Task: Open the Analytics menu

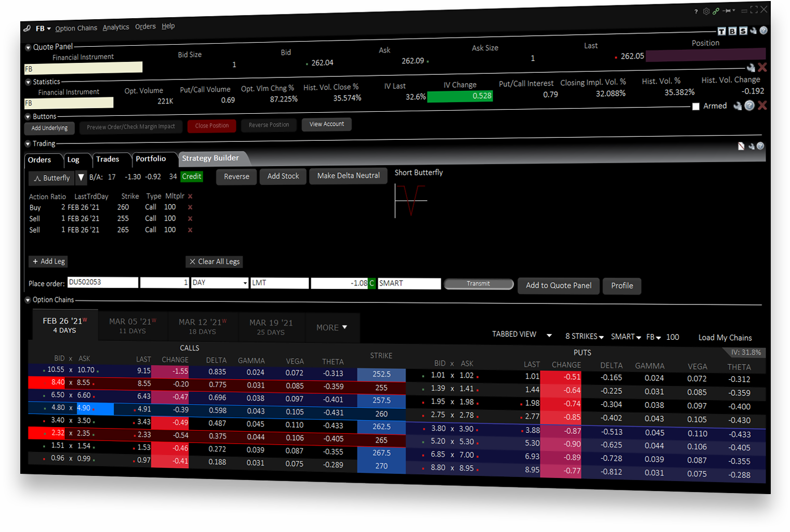Action: click(115, 26)
